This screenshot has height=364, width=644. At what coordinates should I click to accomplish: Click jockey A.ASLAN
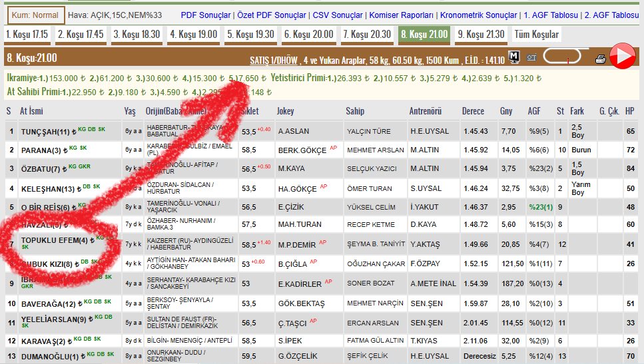[294, 131]
